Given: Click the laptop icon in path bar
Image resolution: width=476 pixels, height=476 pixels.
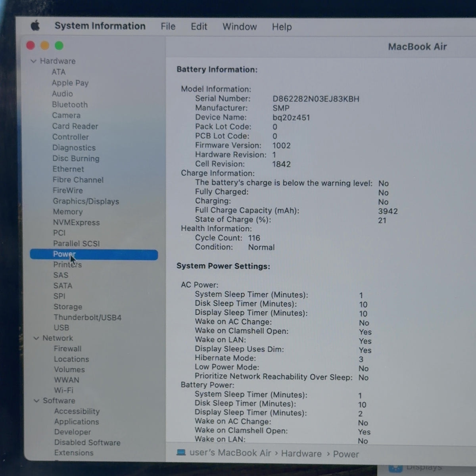Looking at the screenshot, I should pyautogui.click(x=181, y=453).
